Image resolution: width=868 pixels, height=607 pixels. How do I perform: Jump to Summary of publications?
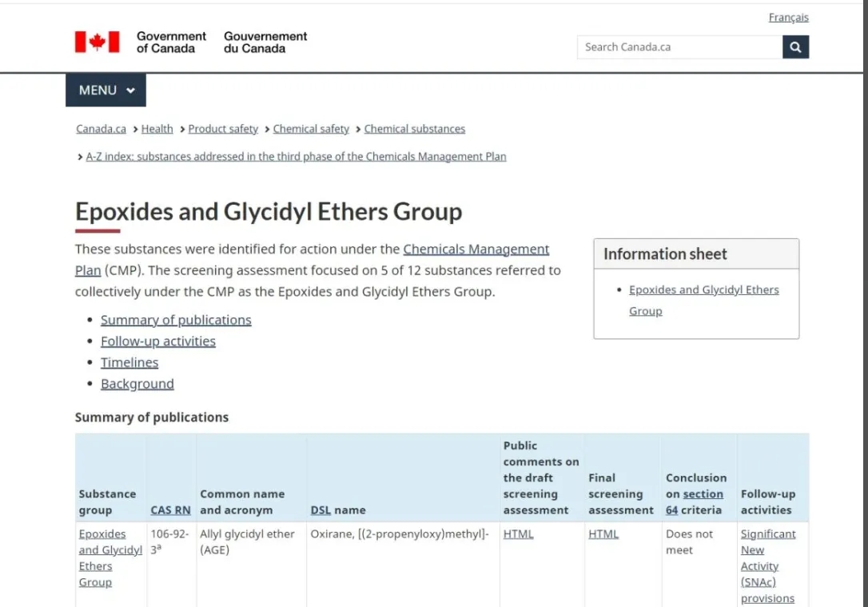(x=176, y=320)
